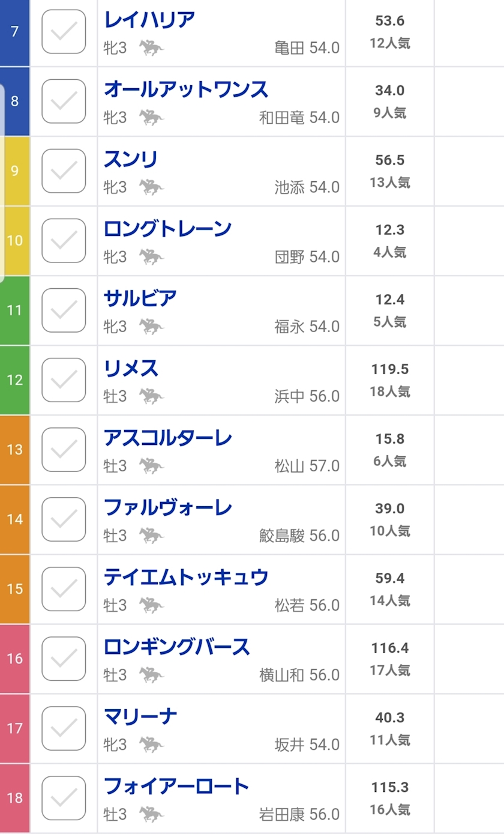This screenshot has width=504, height=834.
Task: Toggle checkbox for horse 16 ロンギングバース
Action: [x=64, y=658]
